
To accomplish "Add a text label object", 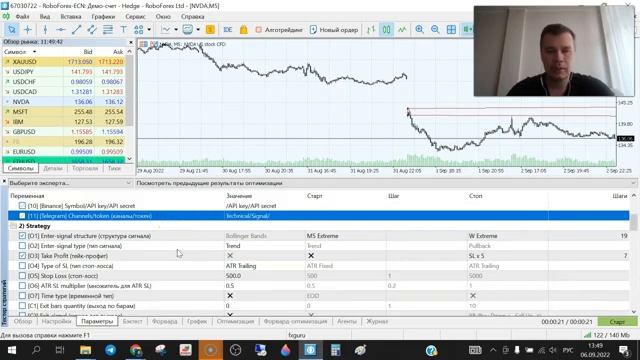I will coord(123,29).
